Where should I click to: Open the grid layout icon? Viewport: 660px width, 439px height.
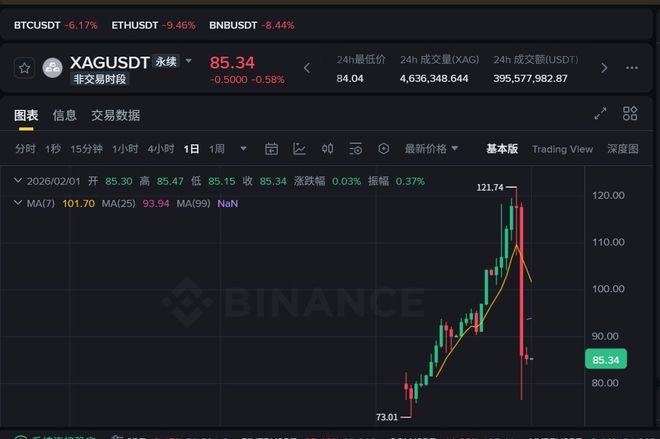click(630, 114)
